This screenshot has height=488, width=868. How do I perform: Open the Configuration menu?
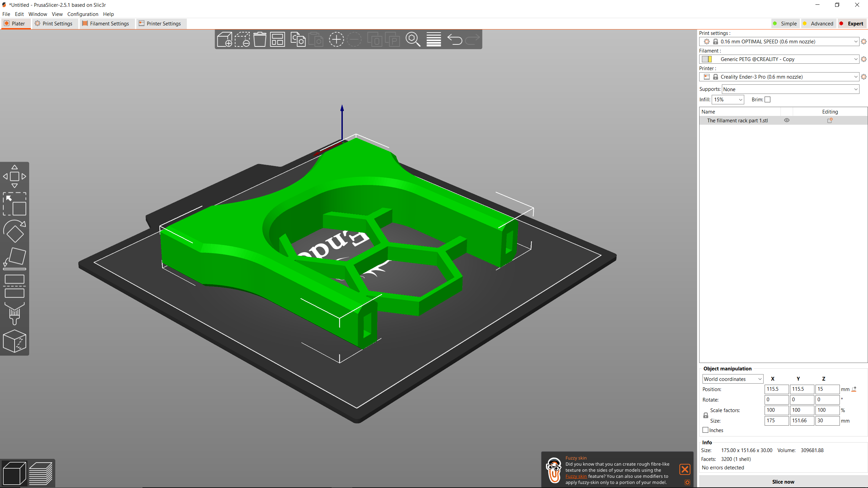[83, 14]
